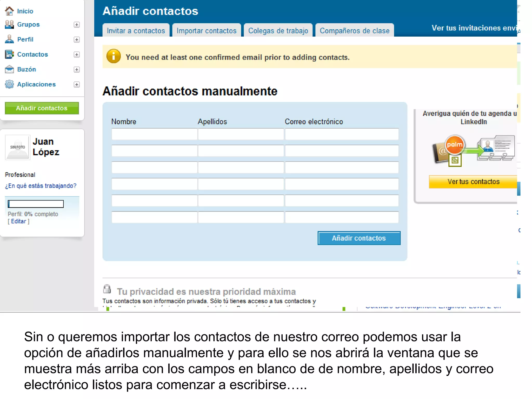Image resolution: width=532 pixels, height=399 pixels.
Task: Click the Profesional label
Action: point(20,175)
